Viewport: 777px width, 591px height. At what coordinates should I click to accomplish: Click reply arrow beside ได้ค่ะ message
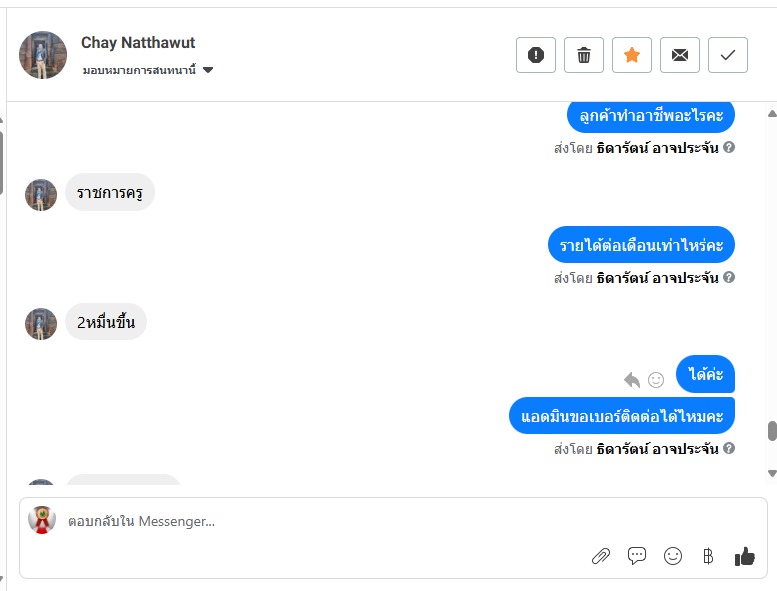tap(632, 380)
